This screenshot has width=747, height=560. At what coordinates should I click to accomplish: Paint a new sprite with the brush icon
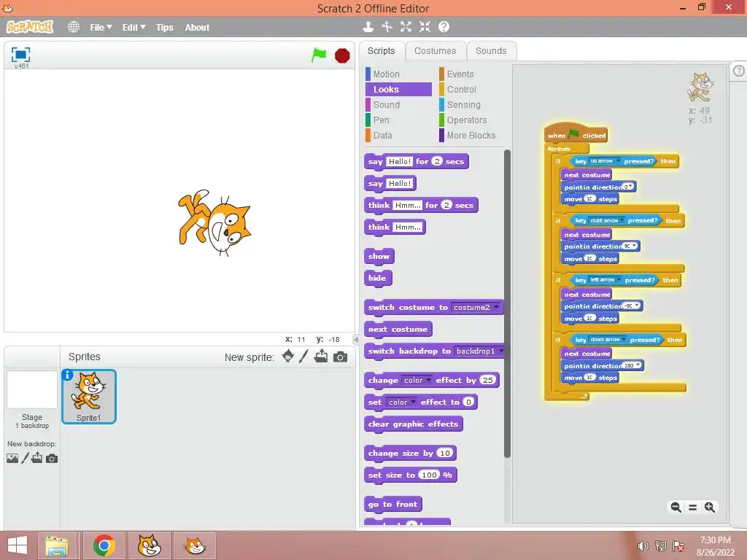point(303,356)
